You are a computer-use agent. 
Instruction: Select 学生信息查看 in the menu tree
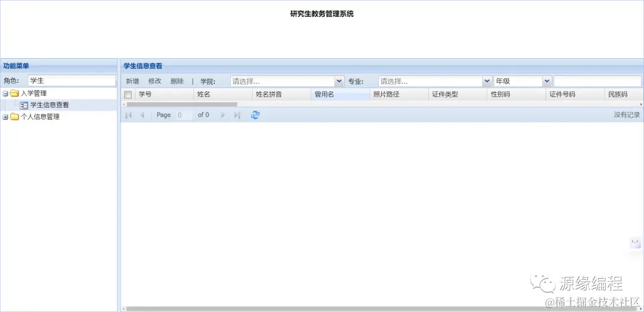(x=49, y=105)
